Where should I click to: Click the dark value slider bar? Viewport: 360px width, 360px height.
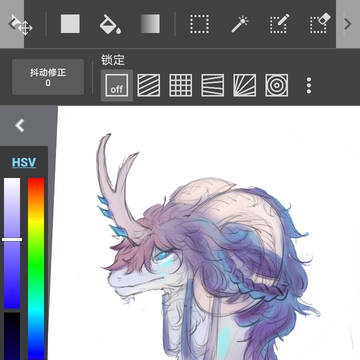(12, 336)
